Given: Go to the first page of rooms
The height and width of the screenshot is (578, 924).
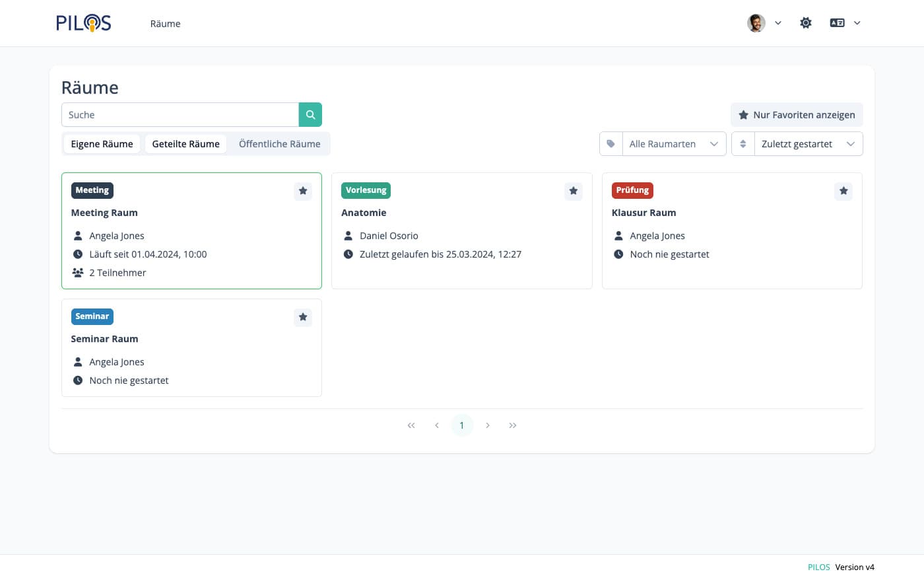Looking at the screenshot, I should click(x=411, y=425).
